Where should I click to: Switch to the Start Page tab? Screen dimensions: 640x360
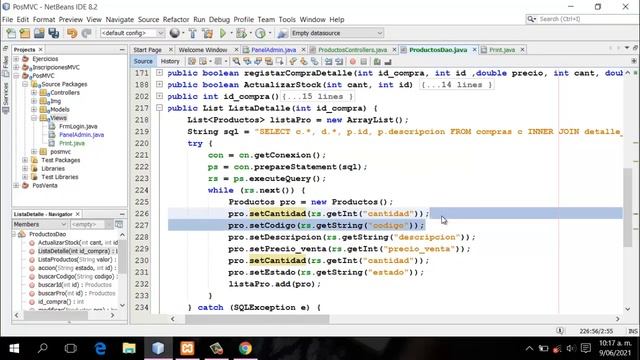tap(147, 50)
